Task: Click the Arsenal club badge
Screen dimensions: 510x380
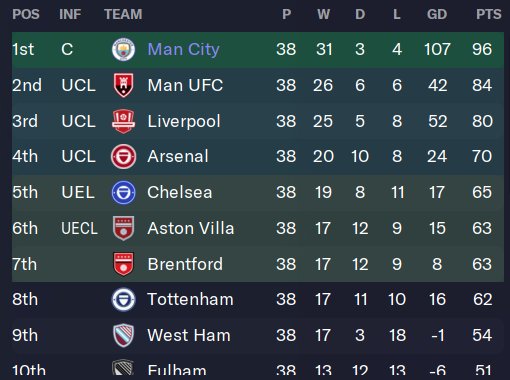Action: point(123,157)
